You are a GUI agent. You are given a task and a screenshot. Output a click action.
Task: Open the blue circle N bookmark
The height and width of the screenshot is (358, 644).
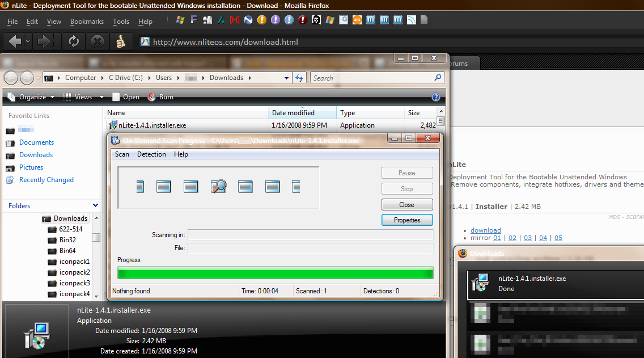coord(248,20)
